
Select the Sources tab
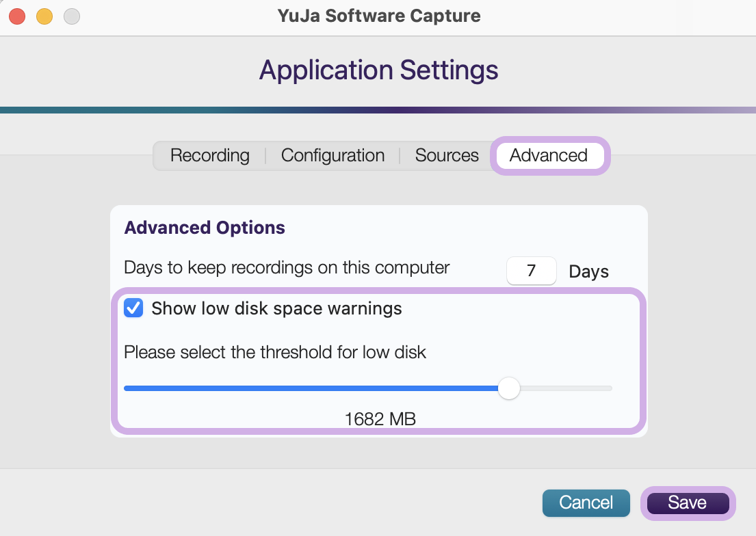point(447,156)
